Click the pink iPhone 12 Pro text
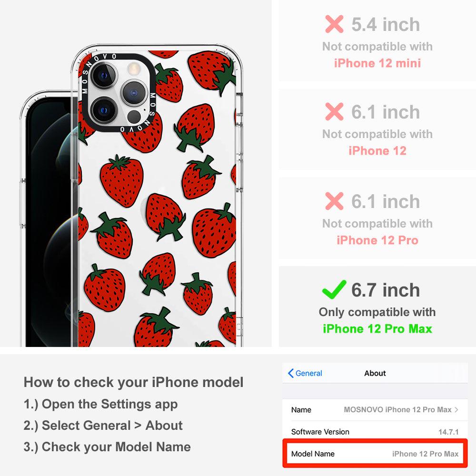The image size is (476, 476). [377, 240]
